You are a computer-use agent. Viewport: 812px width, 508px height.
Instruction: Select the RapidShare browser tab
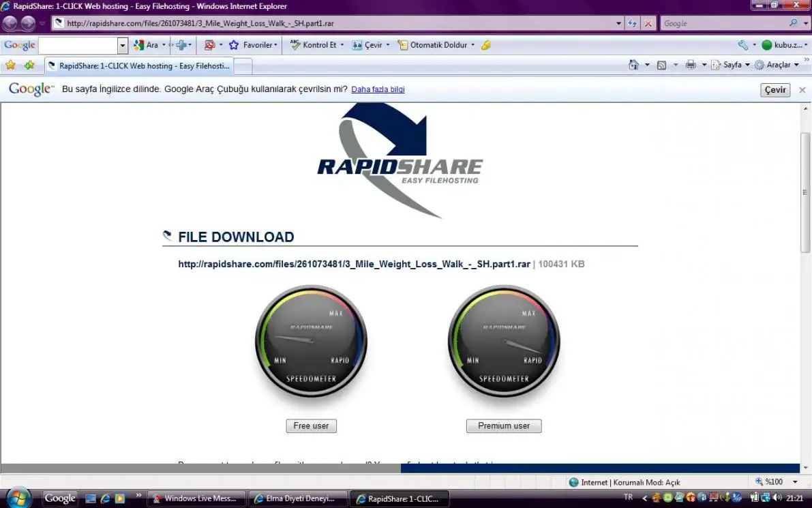click(x=139, y=65)
